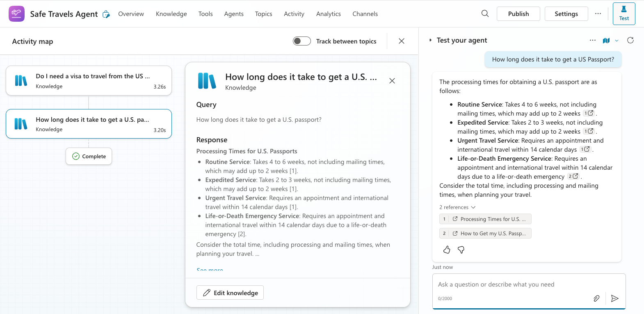Screen dimensions: 644x314
Task: Click the Publish button
Action: [518, 14]
